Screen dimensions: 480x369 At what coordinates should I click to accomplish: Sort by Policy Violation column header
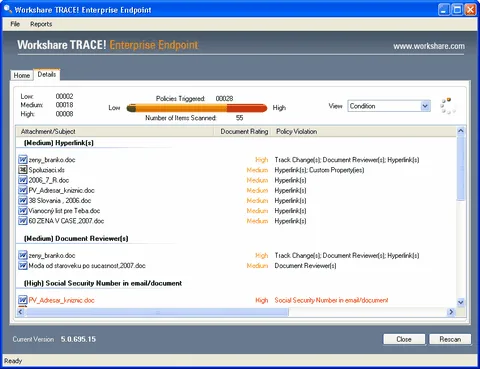pos(363,131)
